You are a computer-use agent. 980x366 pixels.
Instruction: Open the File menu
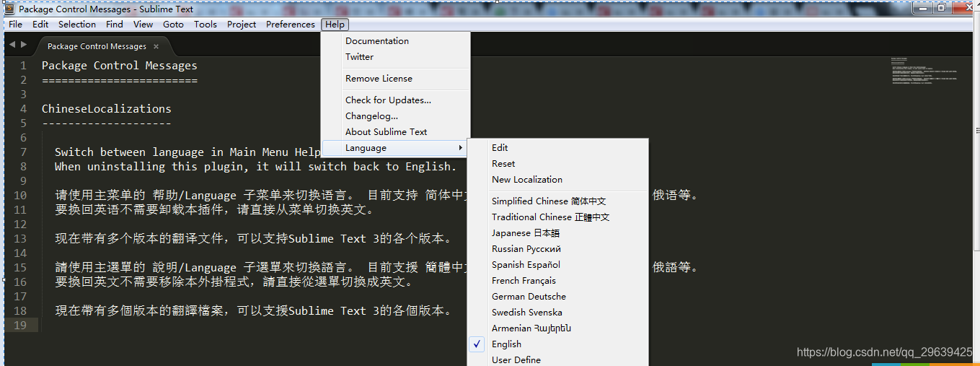(15, 25)
